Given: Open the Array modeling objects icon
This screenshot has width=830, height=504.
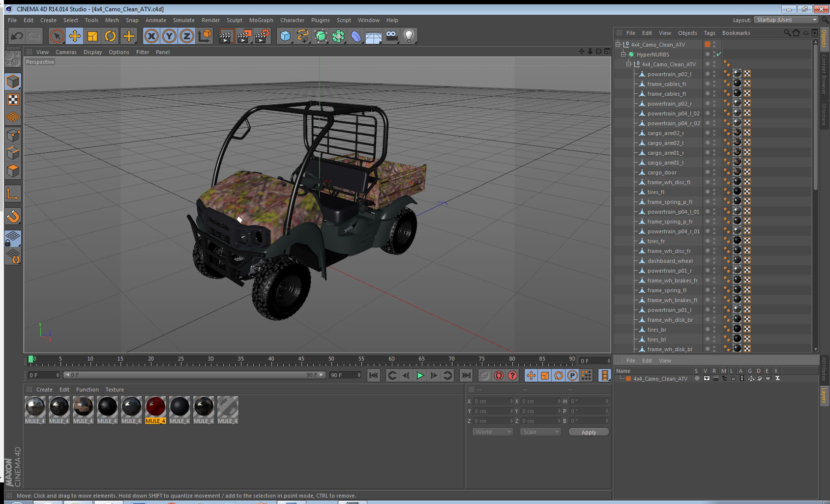Looking at the screenshot, I should [338, 36].
